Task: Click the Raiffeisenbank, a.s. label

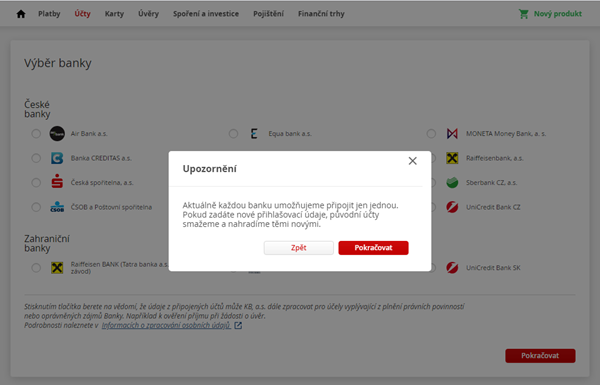Action: pyautogui.click(x=494, y=158)
